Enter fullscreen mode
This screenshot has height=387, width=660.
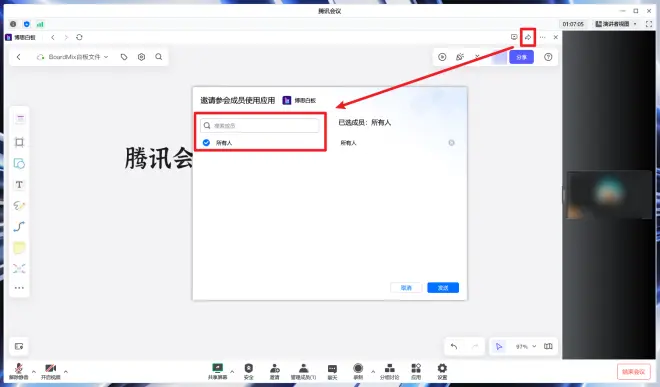click(x=649, y=24)
